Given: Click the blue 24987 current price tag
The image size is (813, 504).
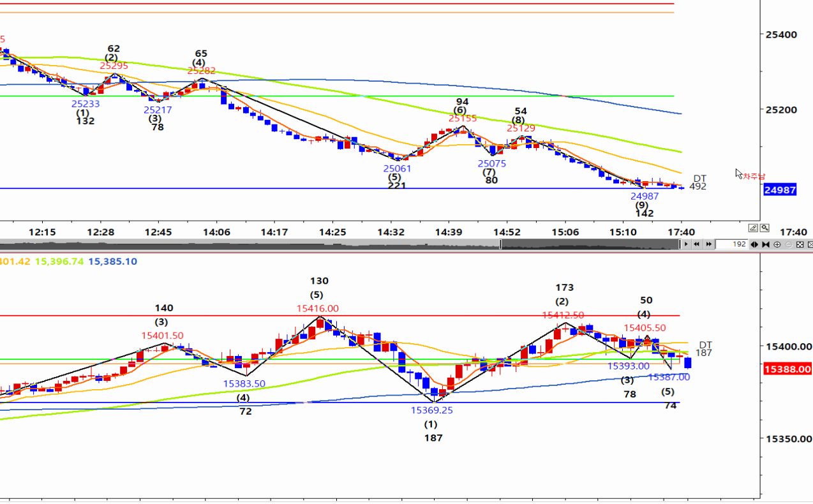Looking at the screenshot, I should 780,189.
